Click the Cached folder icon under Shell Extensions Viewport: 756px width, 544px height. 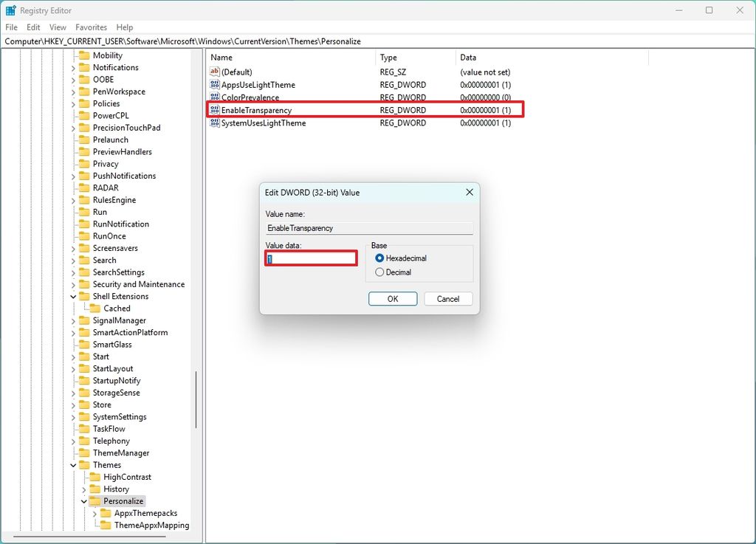coord(94,308)
